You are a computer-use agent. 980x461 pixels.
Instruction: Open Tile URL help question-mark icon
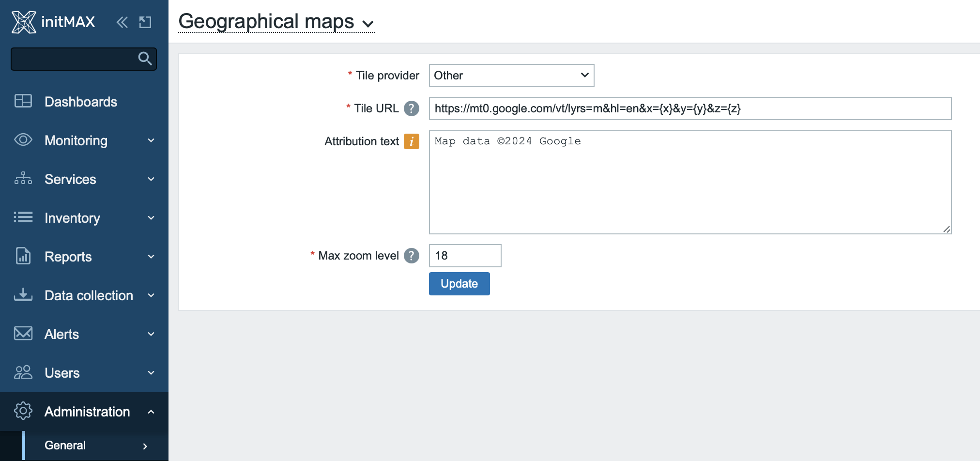pos(412,108)
